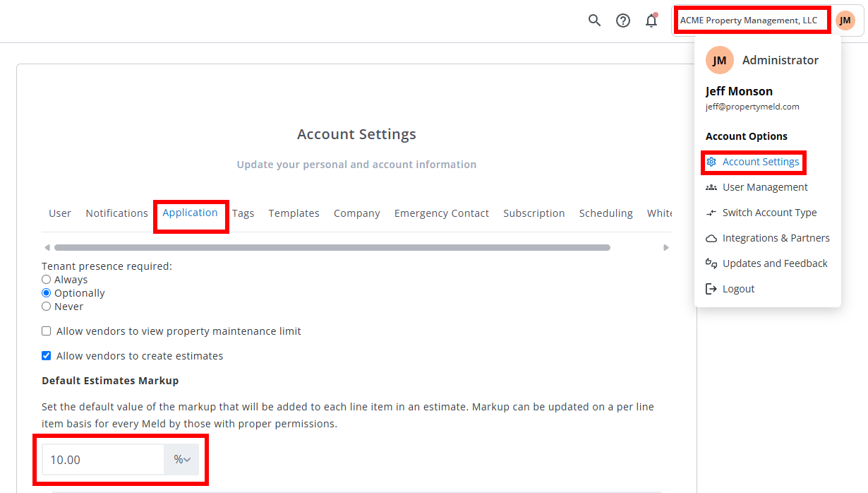Click the Updates and Feedback icon

pyautogui.click(x=711, y=263)
